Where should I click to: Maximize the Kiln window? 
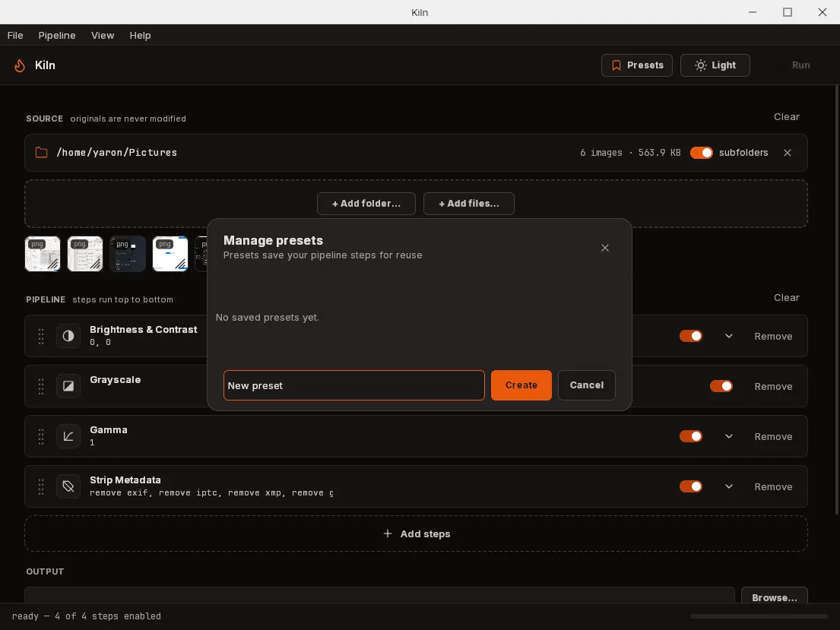(788, 12)
